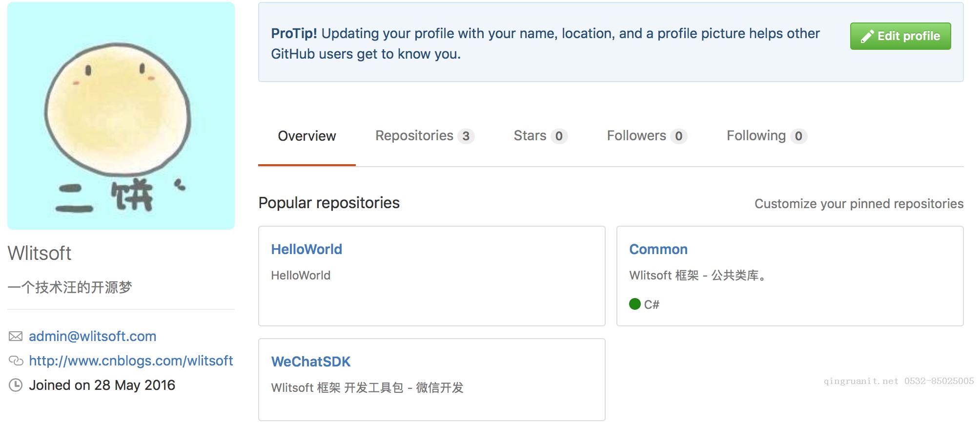Click the pencil icon in Edit profile
Image resolution: width=980 pixels, height=428 pixels.
pos(867,37)
